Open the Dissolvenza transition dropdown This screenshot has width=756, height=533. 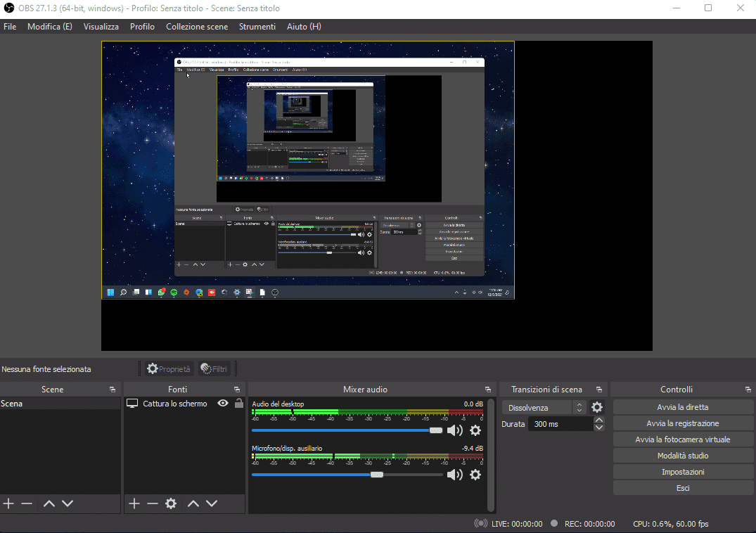544,408
